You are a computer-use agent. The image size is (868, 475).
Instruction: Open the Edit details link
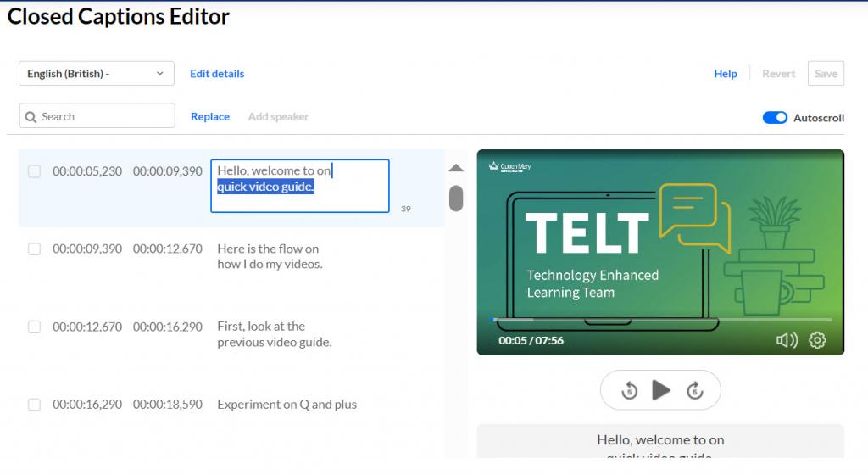click(217, 74)
